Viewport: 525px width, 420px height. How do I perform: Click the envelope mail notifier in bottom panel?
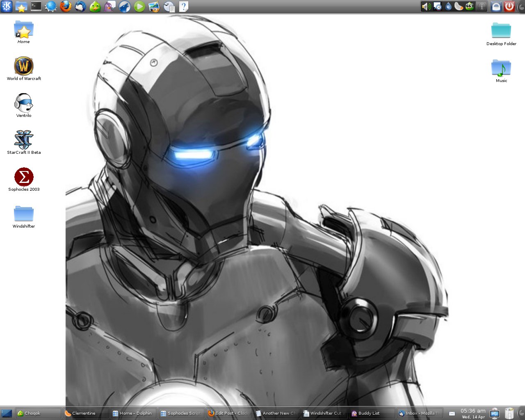[452, 413]
